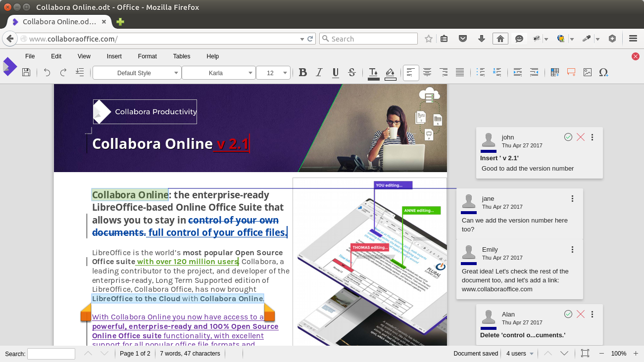Image resolution: width=644 pixels, height=362 pixels.
Task: Click the Search input field in status bar
Action: point(51,354)
